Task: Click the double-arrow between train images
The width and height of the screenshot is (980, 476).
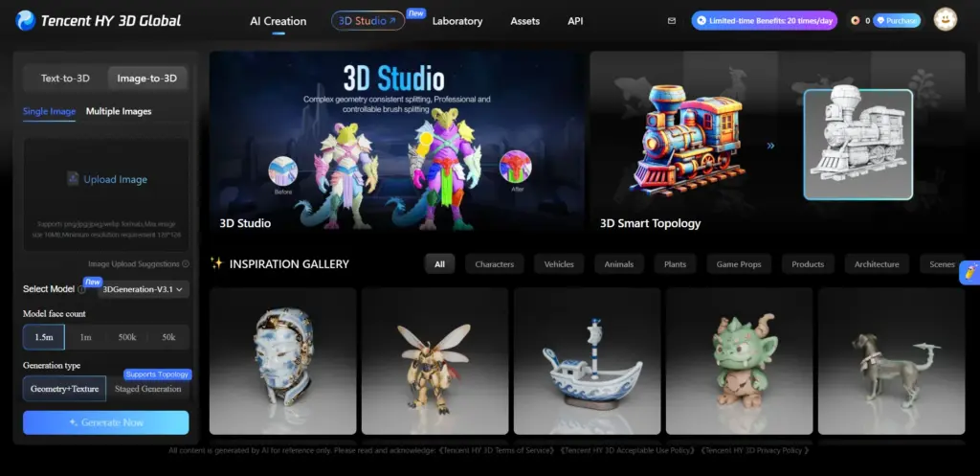Action: coord(770,146)
